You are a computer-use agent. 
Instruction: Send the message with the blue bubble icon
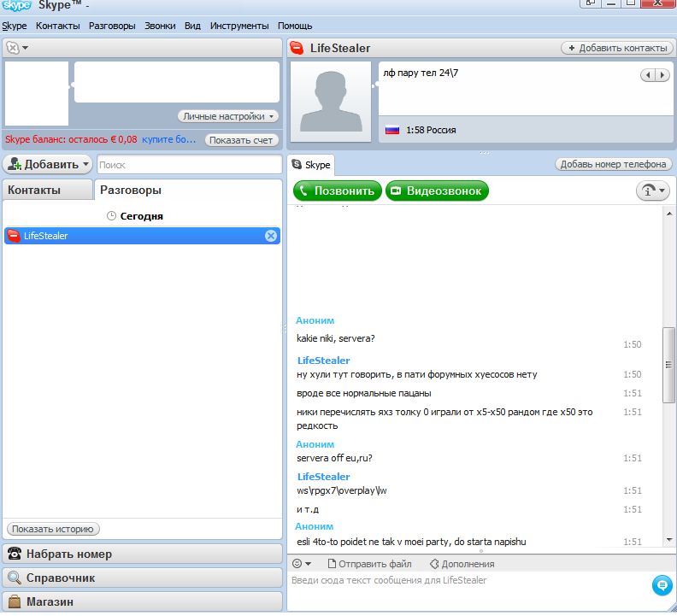662,585
